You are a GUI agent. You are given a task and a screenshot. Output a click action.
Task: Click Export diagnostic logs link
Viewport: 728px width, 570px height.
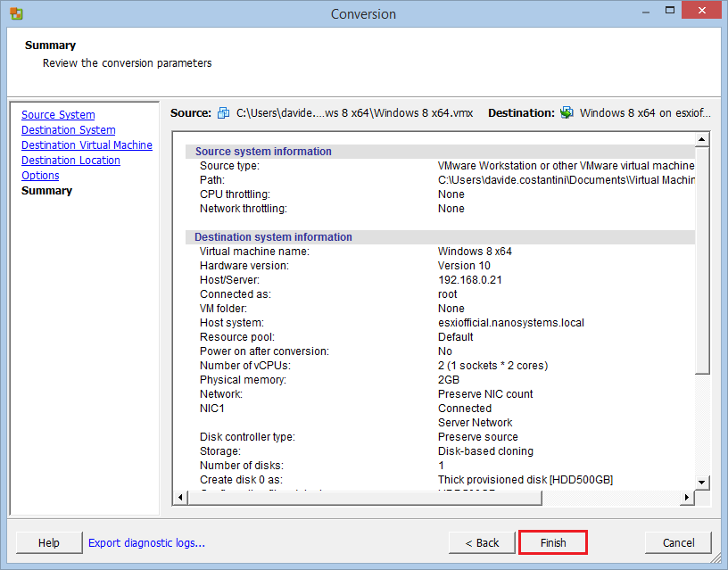point(146,542)
